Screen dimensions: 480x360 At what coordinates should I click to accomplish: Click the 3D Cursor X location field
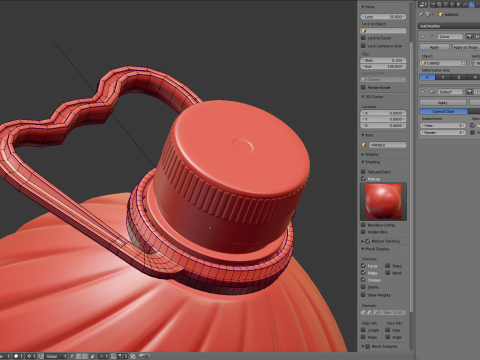[x=383, y=113]
